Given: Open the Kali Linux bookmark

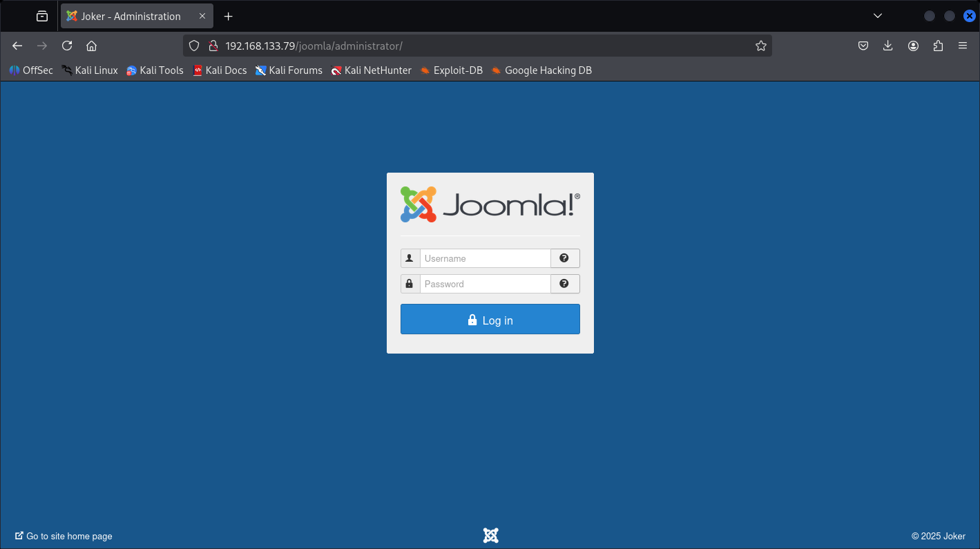Looking at the screenshot, I should (90, 70).
